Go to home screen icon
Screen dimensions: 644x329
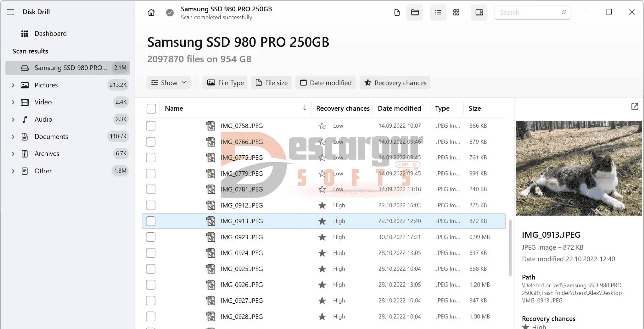[151, 12]
